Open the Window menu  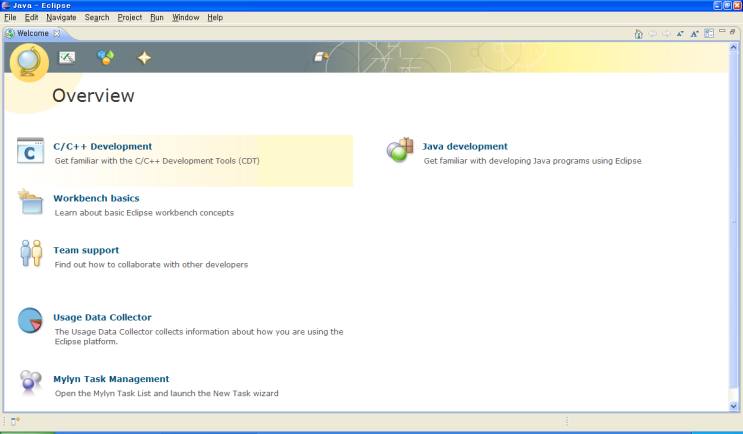pos(186,18)
